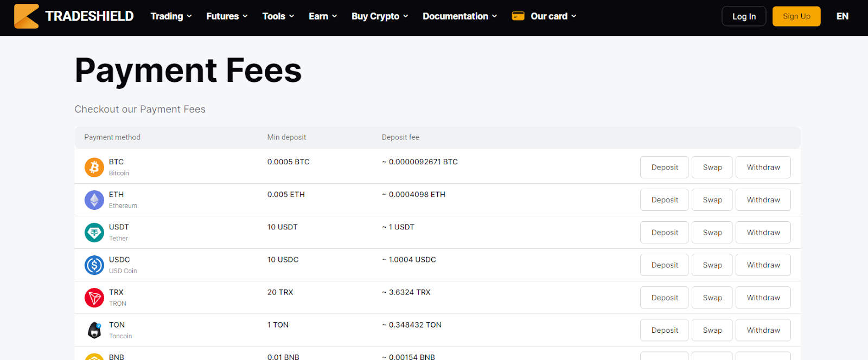Click the Bitcoin coin icon

tap(94, 167)
